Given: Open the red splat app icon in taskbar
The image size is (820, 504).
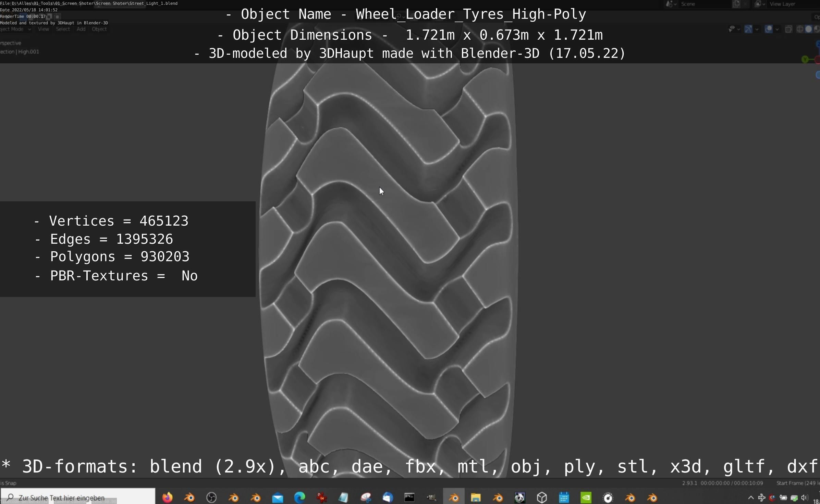Looking at the screenshot, I should coord(321,497).
